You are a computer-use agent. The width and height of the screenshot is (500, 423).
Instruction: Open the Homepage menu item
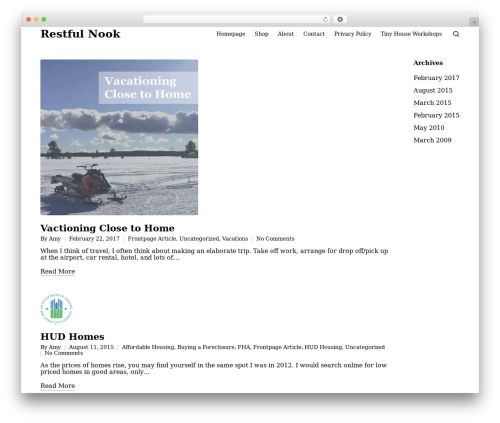(231, 34)
